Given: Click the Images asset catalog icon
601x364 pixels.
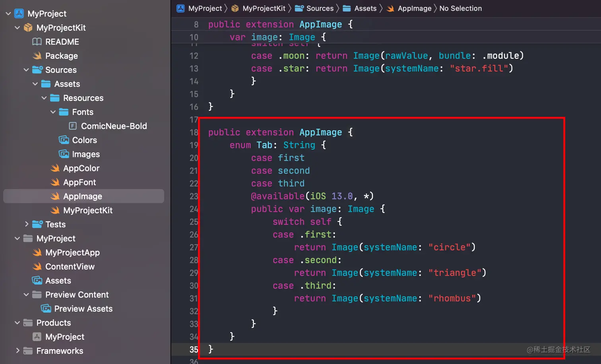Looking at the screenshot, I should (x=64, y=154).
